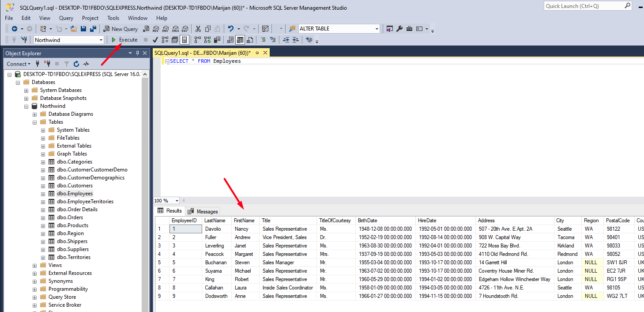
Task: Toggle Include Live Query Statistics
Action: (x=207, y=40)
